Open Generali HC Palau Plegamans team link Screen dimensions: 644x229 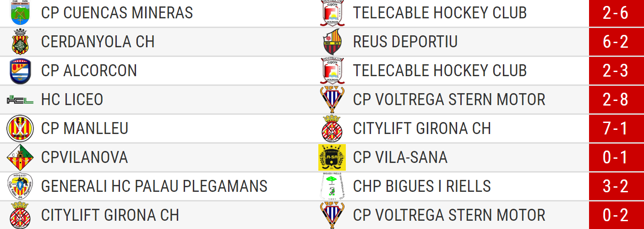pyautogui.click(x=154, y=186)
